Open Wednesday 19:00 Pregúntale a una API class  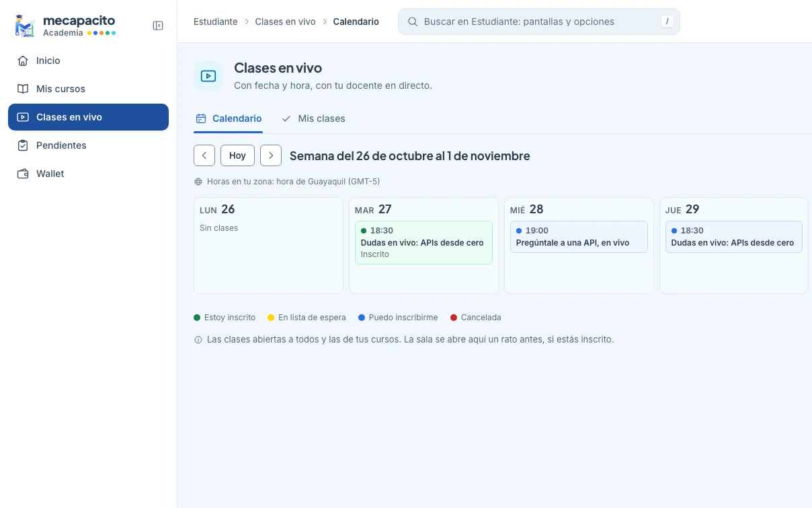point(579,237)
